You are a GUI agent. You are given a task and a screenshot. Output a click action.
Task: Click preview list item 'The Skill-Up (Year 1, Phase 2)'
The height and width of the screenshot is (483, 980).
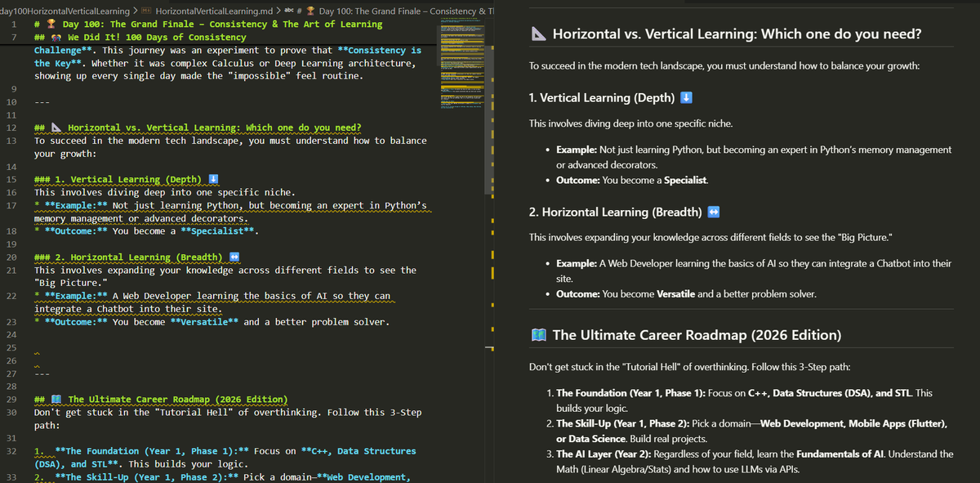[x=622, y=423]
